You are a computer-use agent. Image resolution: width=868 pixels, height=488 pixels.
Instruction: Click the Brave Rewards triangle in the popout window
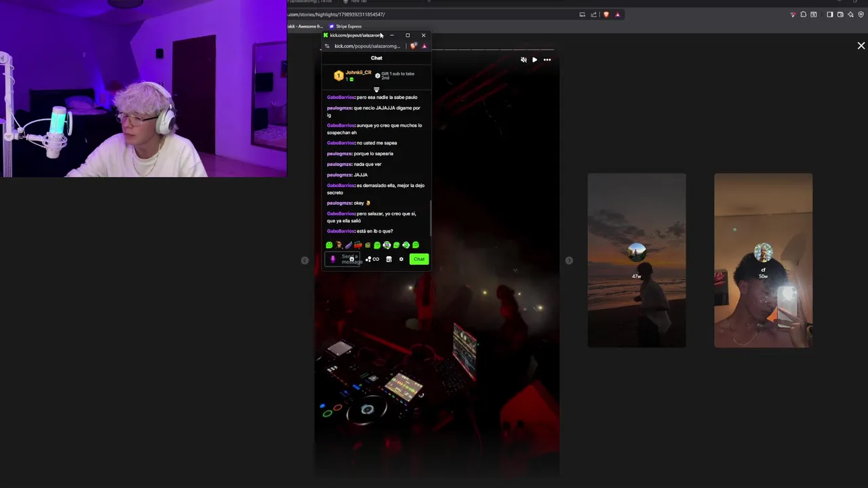pos(424,46)
